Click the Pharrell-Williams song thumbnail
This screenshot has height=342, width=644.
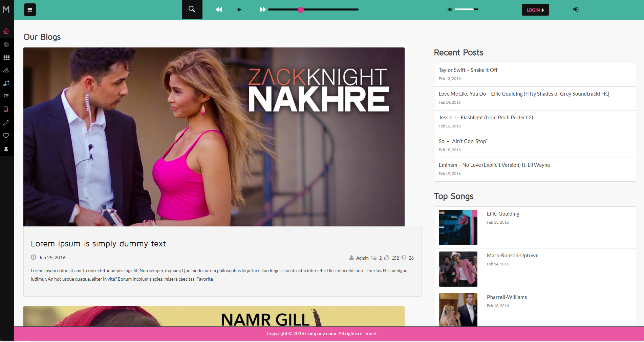[x=458, y=310]
